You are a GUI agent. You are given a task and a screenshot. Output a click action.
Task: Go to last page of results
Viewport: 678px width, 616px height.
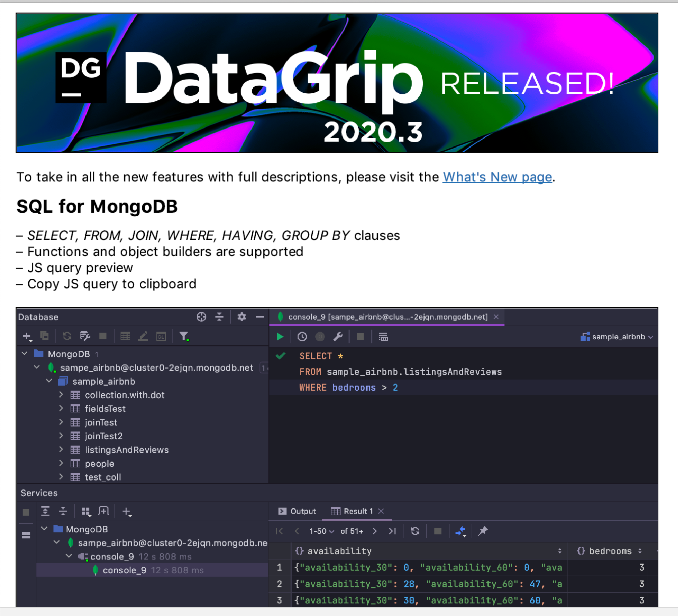392,531
